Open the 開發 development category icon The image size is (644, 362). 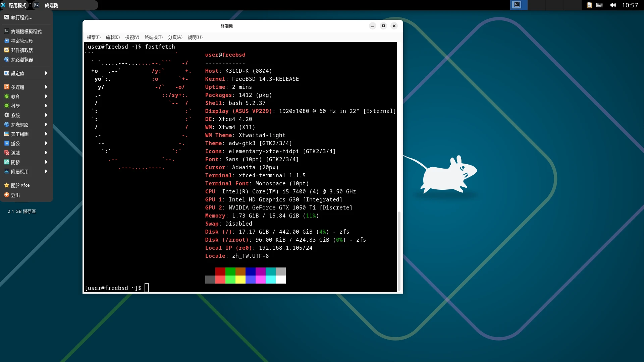(7, 162)
